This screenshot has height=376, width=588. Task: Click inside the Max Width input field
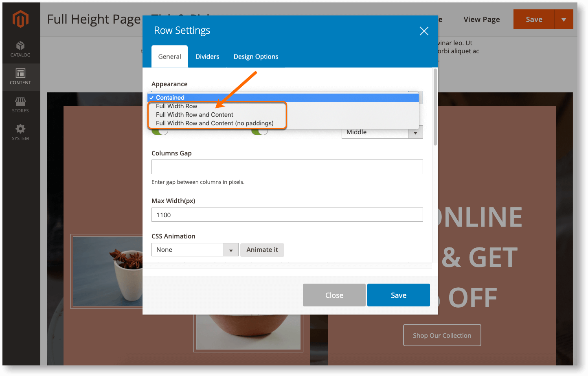(x=287, y=214)
